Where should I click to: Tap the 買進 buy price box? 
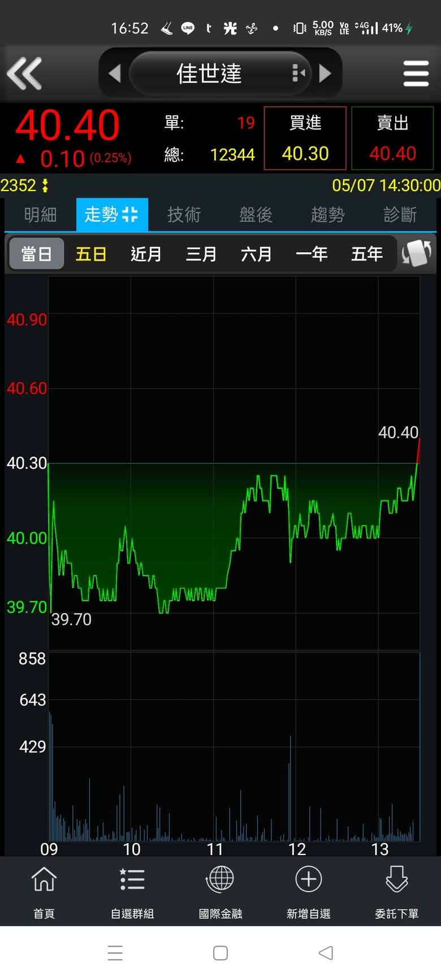pyautogui.click(x=305, y=138)
